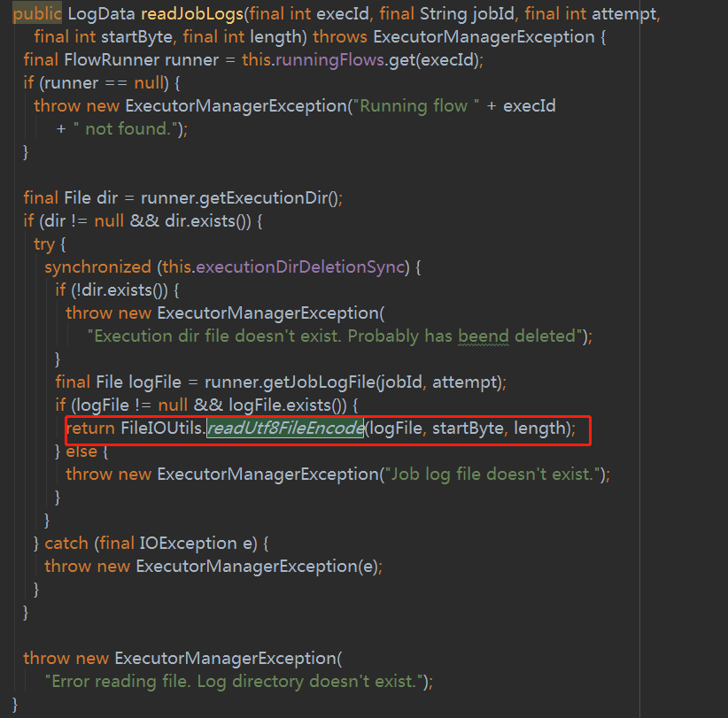
Task: Click the " not found." string literal
Action: (x=126, y=129)
